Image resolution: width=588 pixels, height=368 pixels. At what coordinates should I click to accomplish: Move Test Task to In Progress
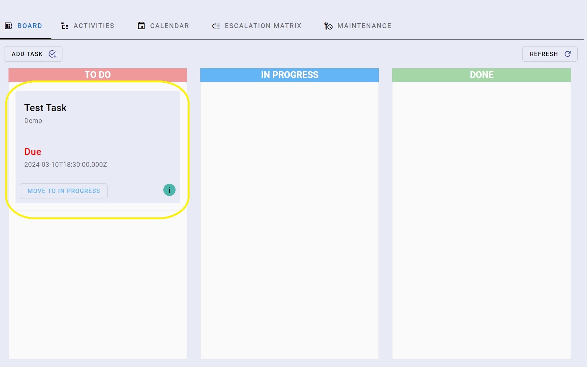[x=64, y=191]
